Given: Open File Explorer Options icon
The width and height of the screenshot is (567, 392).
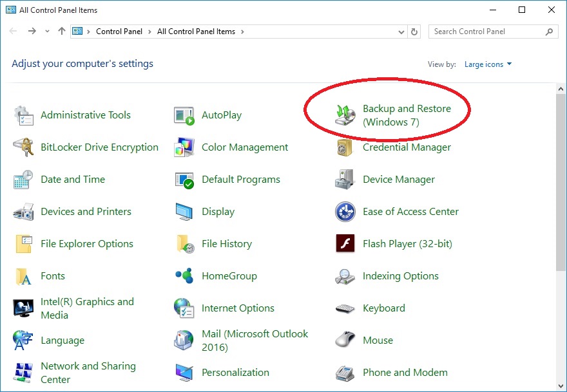Looking at the screenshot, I should 23,244.
